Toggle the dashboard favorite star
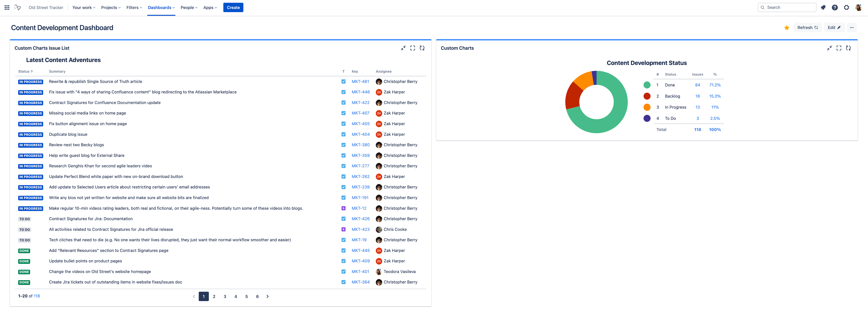 787,28
